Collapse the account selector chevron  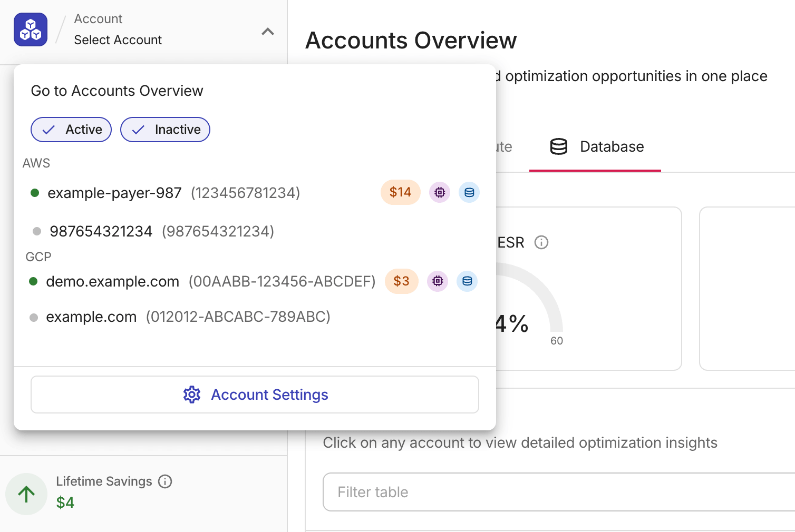(268, 32)
